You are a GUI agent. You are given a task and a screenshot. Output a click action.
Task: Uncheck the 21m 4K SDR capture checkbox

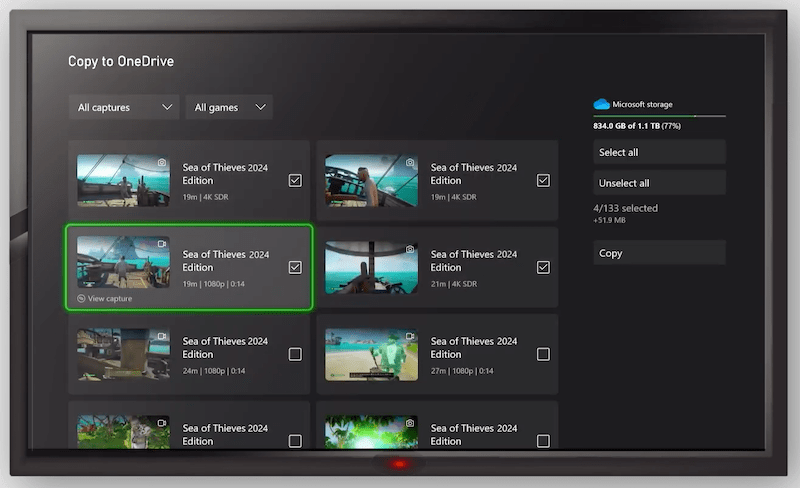coord(543,267)
